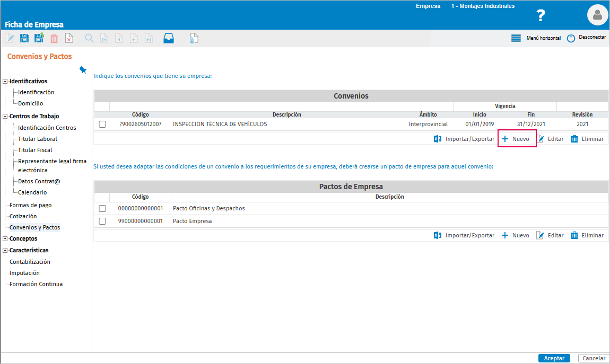Image resolution: width=610 pixels, height=364 pixels.
Task: Go to first record navigation icon
Action: tap(104, 38)
